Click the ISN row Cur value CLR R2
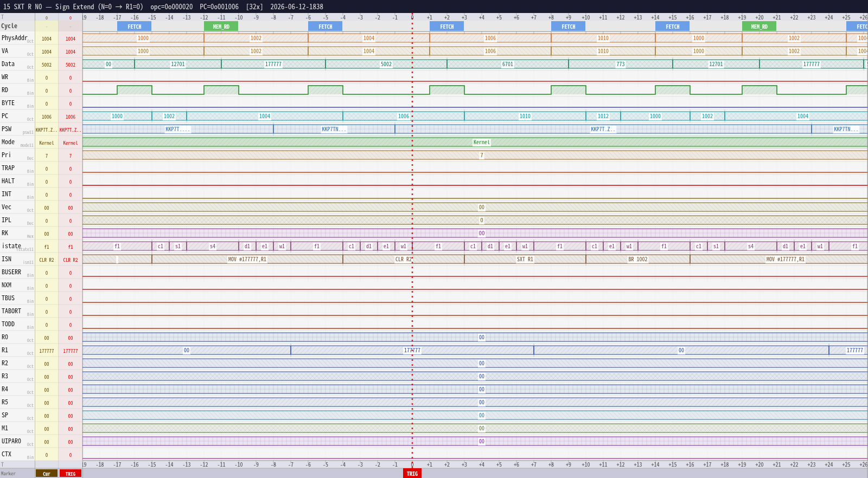Viewport: 868px width, 478px height. coord(47,260)
